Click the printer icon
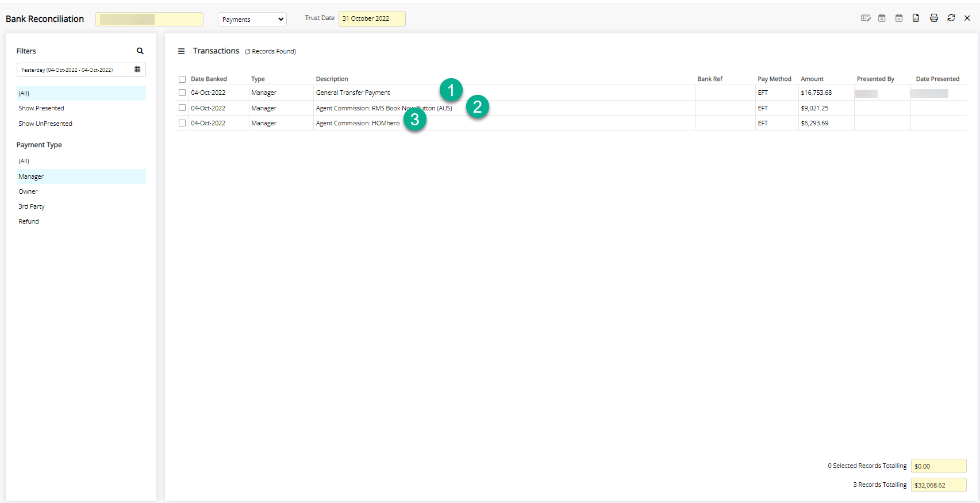This screenshot has width=980, height=503. pyautogui.click(x=933, y=18)
